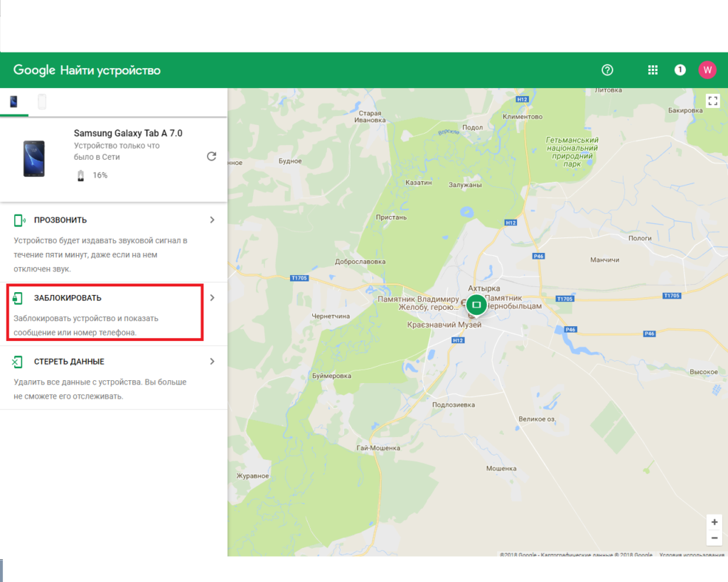Click the ЗАБЛОКИРОВАТЬ lock icon
The width and height of the screenshot is (728, 582).
[18, 298]
